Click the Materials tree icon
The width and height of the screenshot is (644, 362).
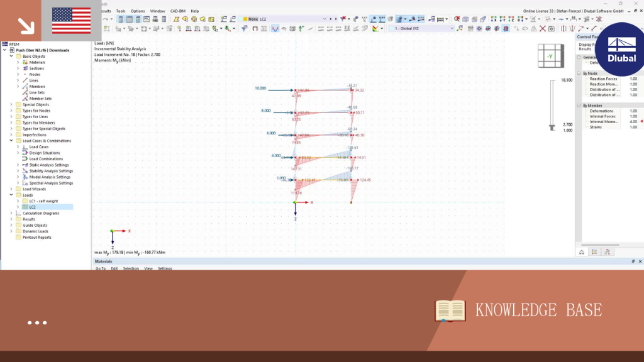[x=25, y=62]
